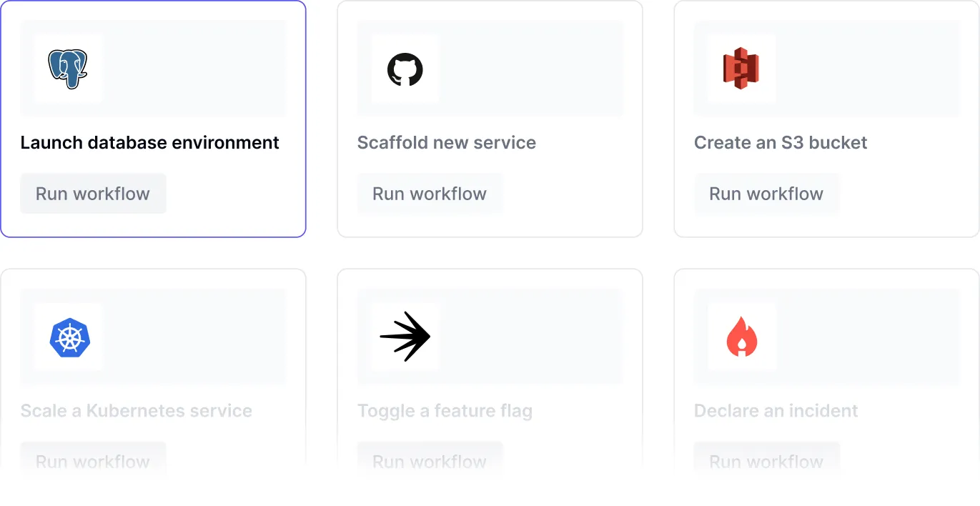
Task: Click the Amazon S3 bucket icon
Action: click(x=741, y=68)
